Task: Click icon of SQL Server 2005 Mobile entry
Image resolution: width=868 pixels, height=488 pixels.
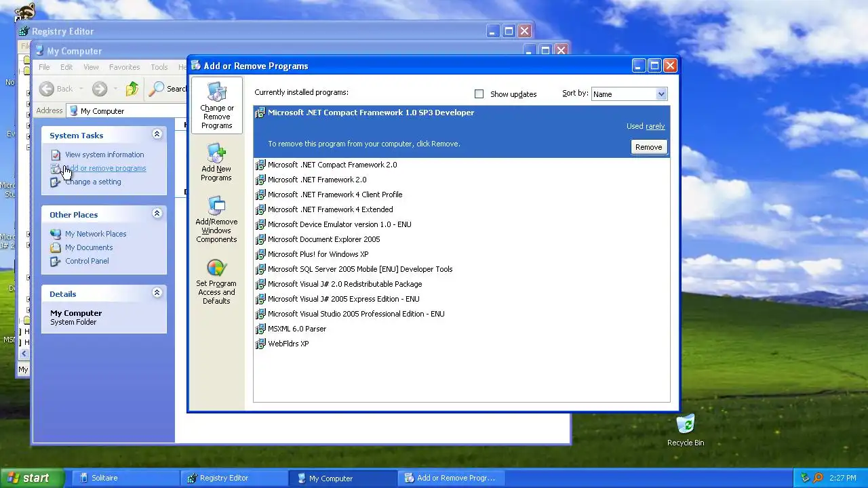Action: pos(260,269)
